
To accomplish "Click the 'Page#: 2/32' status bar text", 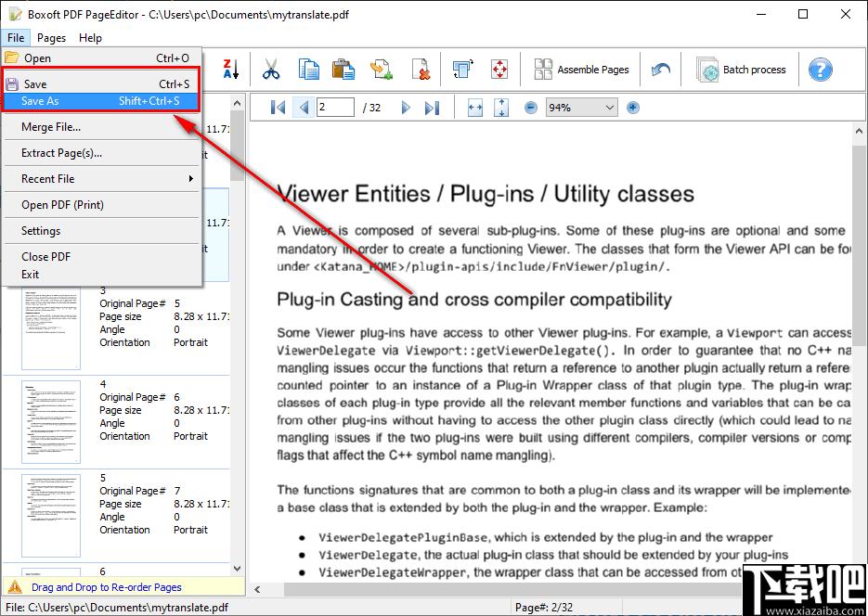I will [544, 607].
